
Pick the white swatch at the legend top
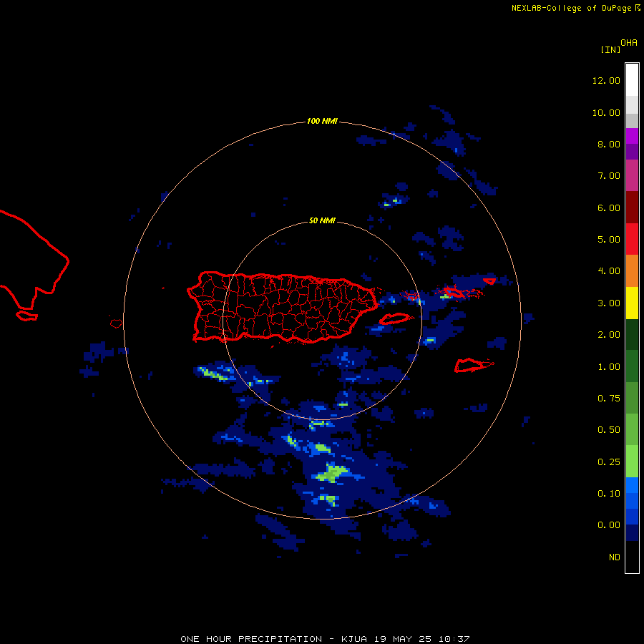632,79
